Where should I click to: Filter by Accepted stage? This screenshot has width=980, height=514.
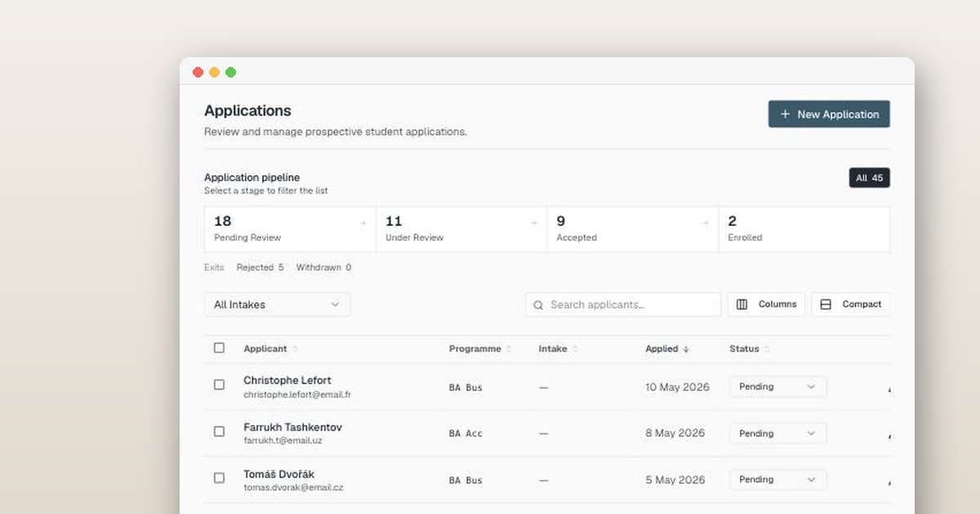point(633,229)
